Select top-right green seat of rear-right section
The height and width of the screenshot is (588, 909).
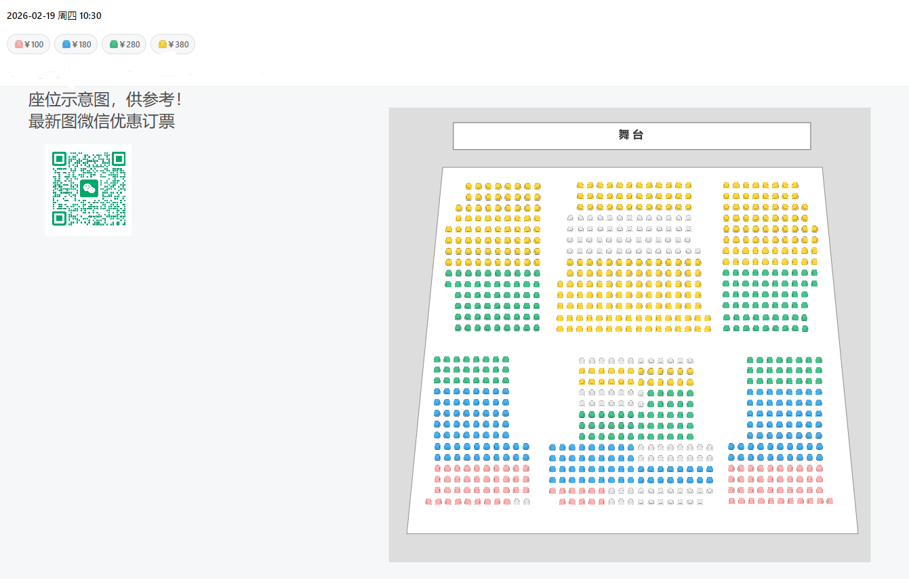click(819, 360)
